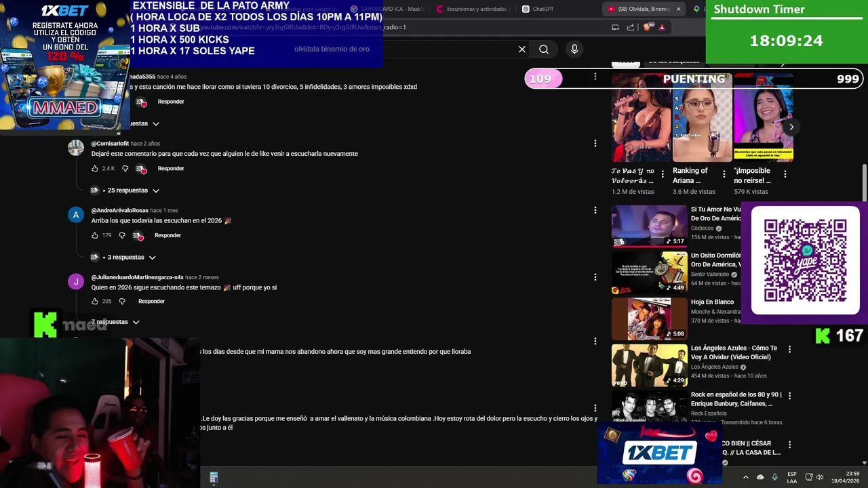Open the 5:08 Hoja En Blanco thumbnail
The image size is (868, 488).
(x=650, y=319)
